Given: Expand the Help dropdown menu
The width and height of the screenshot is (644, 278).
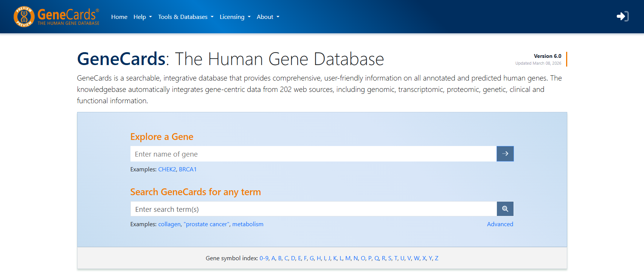Looking at the screenshot, I should point(143,17).
